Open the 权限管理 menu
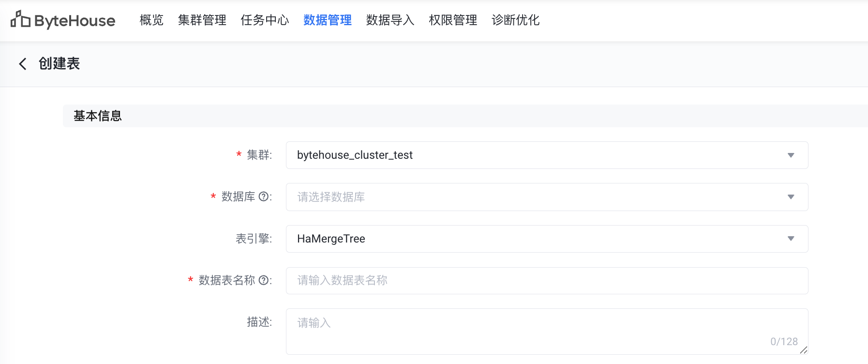 [453, 20]
